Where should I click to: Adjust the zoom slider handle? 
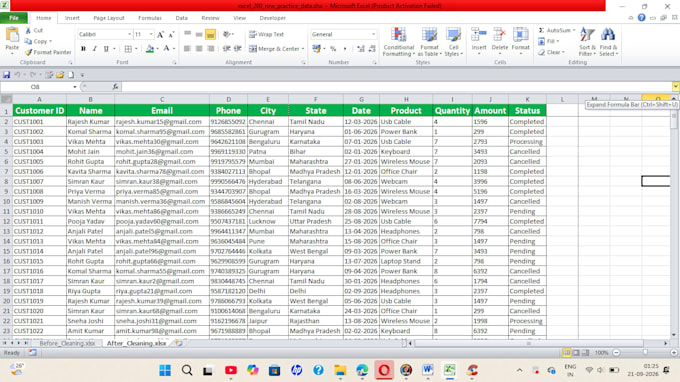point(645,353)
